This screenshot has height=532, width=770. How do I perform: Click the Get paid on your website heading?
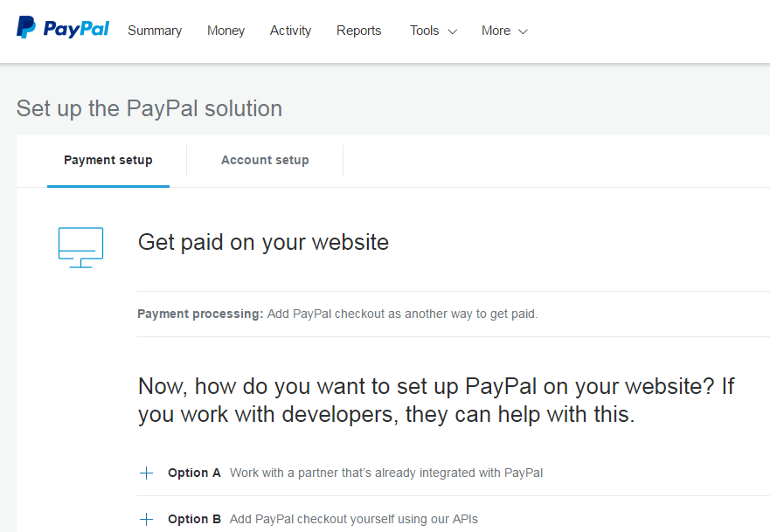[263, 242]
